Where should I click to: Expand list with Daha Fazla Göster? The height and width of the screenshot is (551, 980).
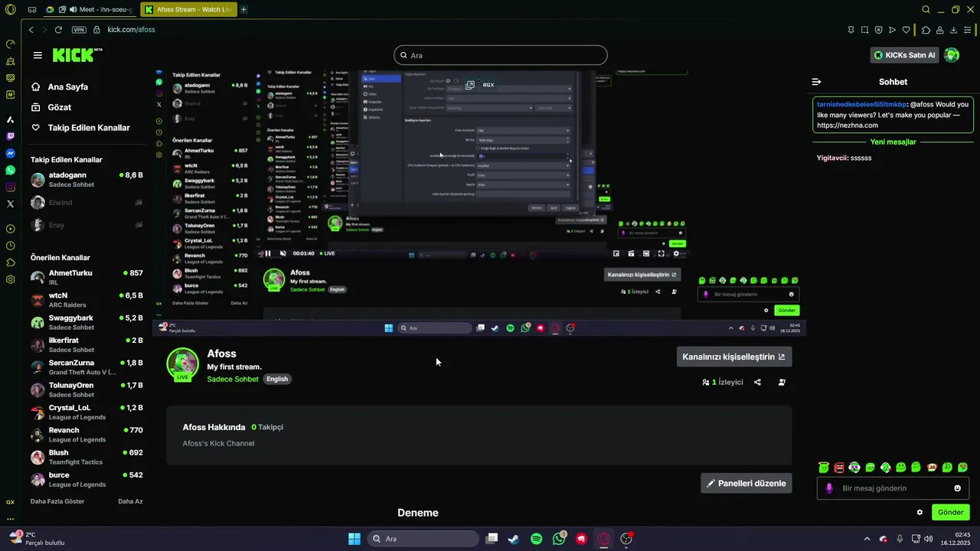pyautogui.click(x=57, y=501)
